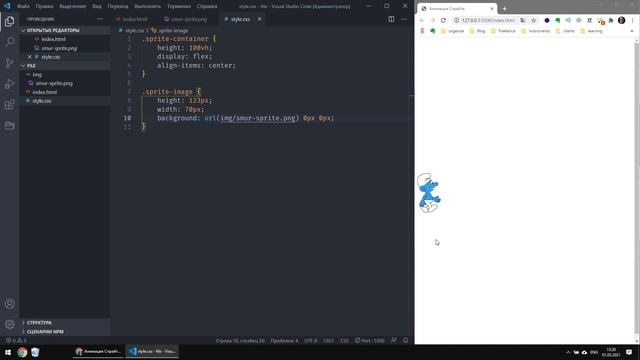Open the Extensions view in the activity bar

[x=9, y=104]
